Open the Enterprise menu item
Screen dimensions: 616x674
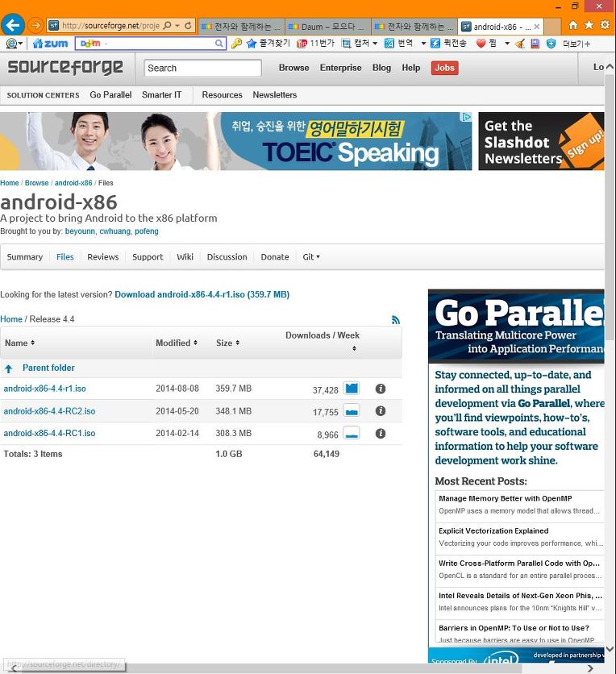click(340, 68)
